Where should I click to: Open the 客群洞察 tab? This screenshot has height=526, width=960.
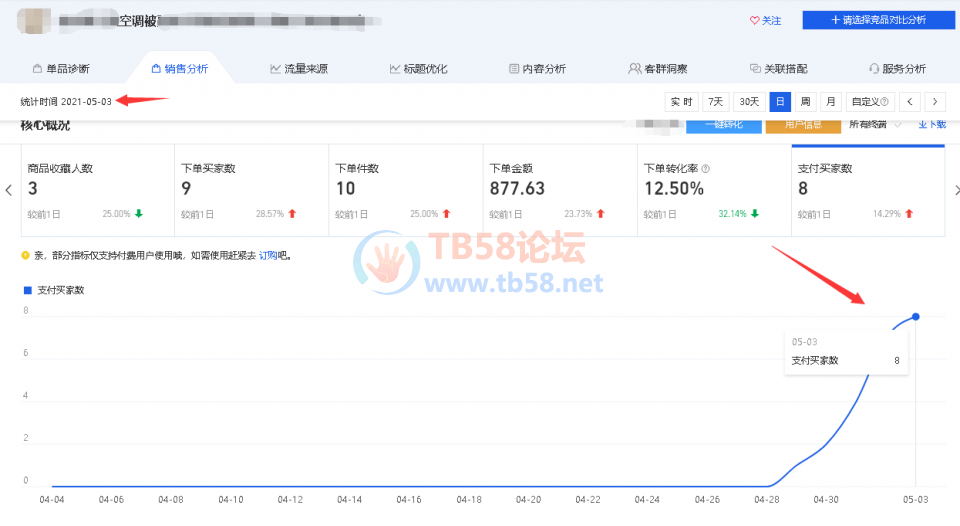point(658,69)
